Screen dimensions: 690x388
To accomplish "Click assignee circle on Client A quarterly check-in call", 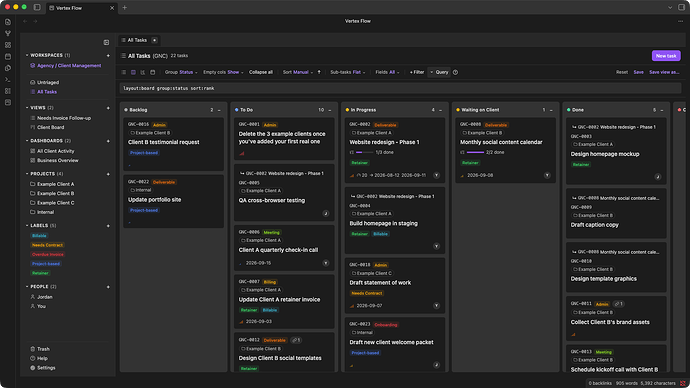I will click(x=326, y=263).
